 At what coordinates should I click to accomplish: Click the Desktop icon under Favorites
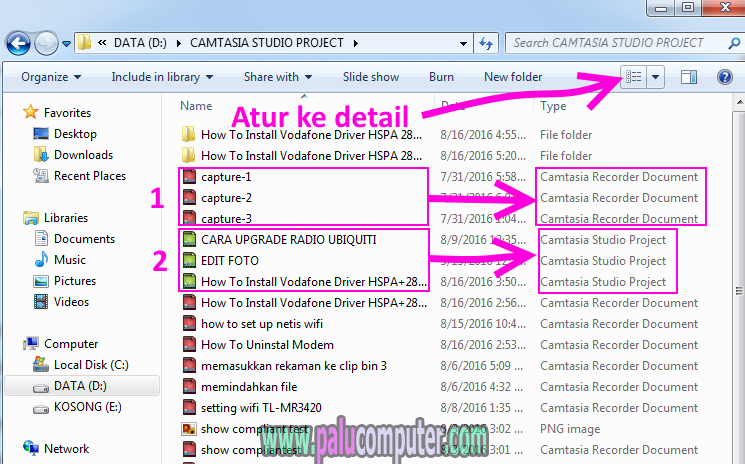[x=41, y=133]
